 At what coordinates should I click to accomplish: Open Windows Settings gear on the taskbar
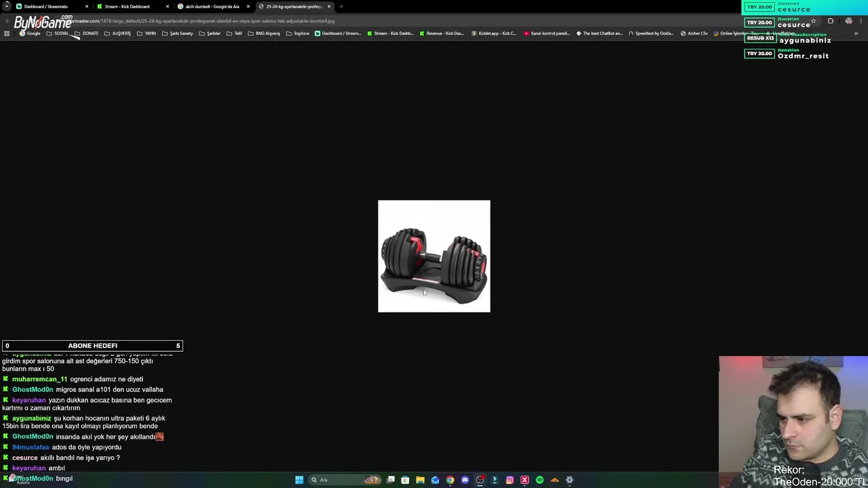click(569, 480)
